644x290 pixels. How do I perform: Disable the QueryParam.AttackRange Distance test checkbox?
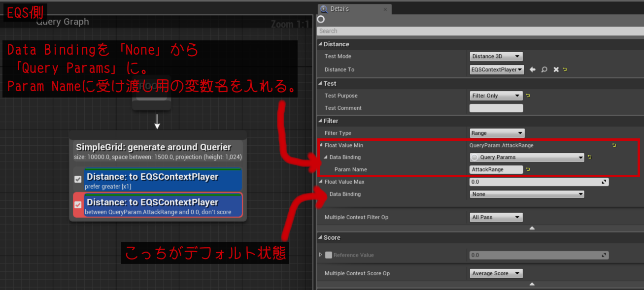[78, 205]
